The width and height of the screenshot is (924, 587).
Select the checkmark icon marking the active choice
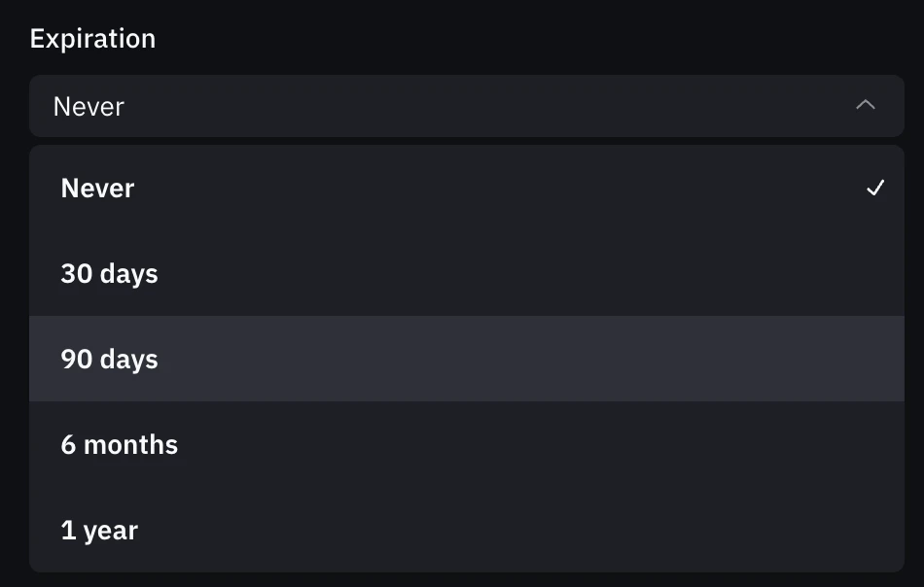click(876, 189)
